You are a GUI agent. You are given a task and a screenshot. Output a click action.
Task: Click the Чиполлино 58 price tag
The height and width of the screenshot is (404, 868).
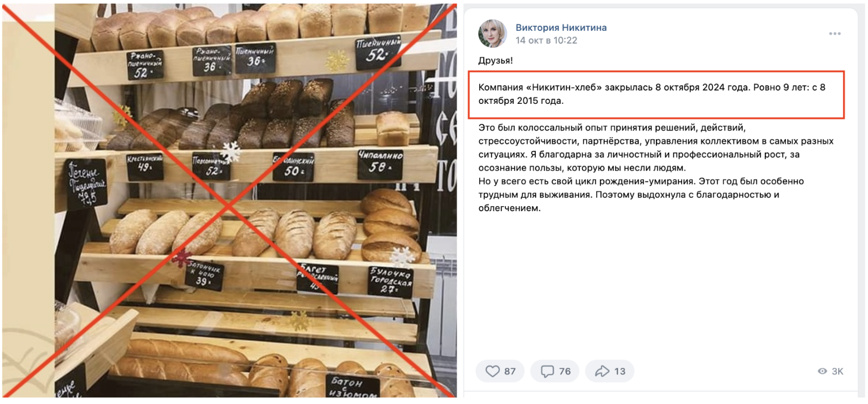pos(380,163)
